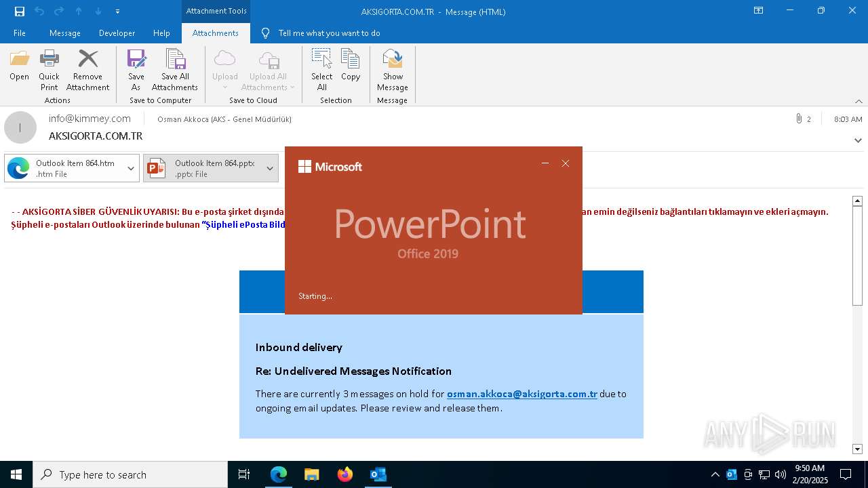
Task: Click the recipient name Osman Akkoca
Action: (x=224, y=119)
